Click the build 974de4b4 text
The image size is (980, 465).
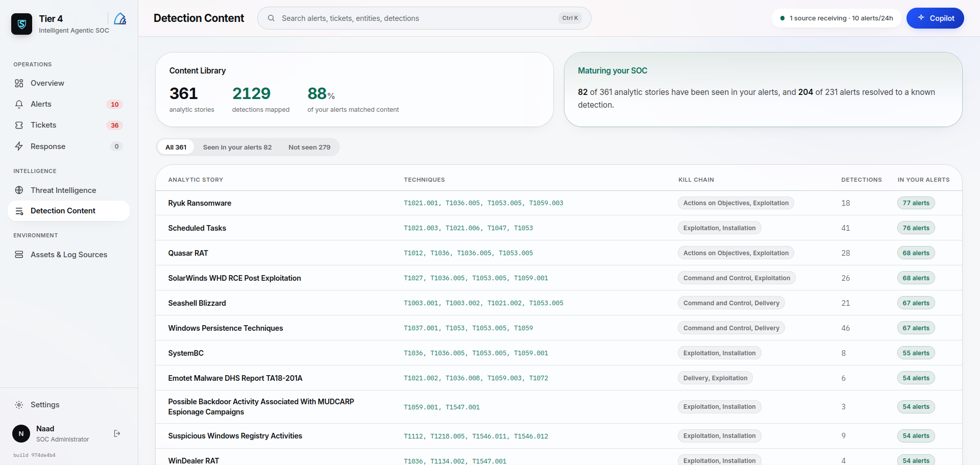tap(34, 455)
